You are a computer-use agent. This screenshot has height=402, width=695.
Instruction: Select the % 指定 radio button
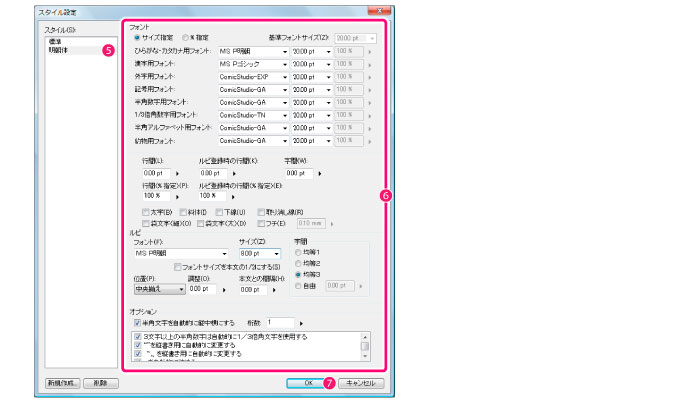186,37
